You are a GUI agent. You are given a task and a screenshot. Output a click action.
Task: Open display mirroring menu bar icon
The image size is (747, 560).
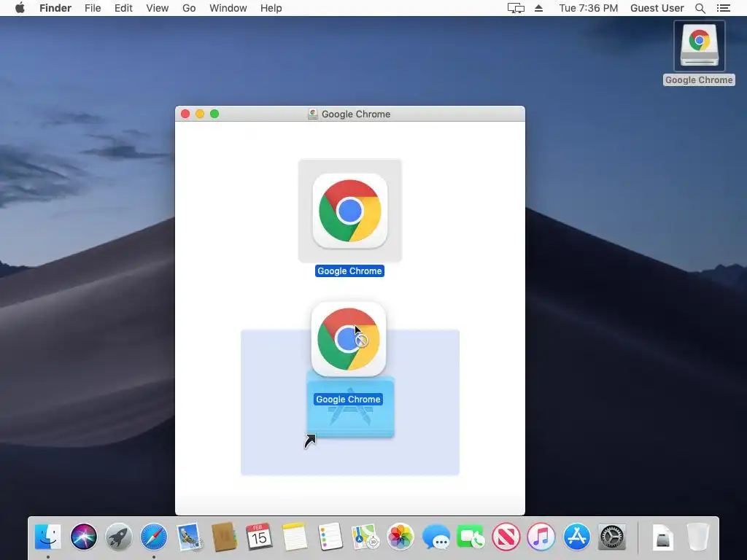point(516,8)
